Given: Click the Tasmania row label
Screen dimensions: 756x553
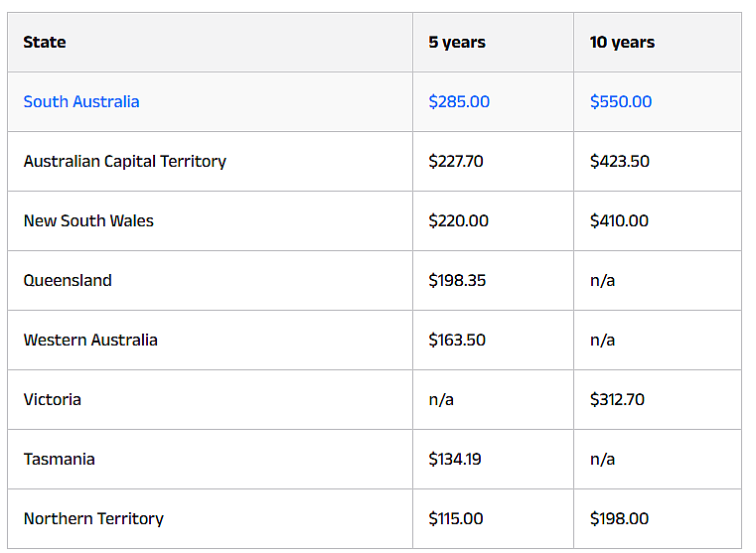Looking at the screenshot, I should [60, 459].
